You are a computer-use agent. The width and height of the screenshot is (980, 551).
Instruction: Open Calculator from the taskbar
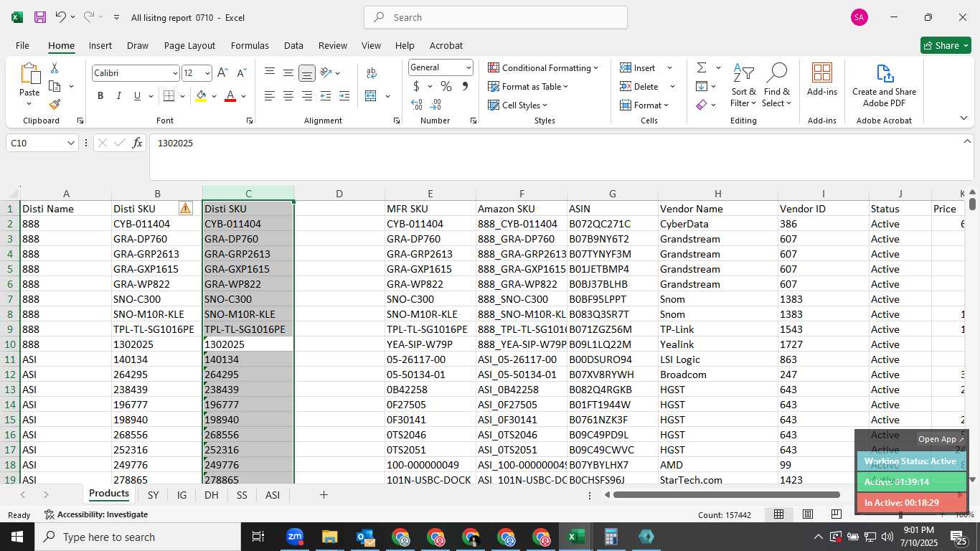pos(611,537)
